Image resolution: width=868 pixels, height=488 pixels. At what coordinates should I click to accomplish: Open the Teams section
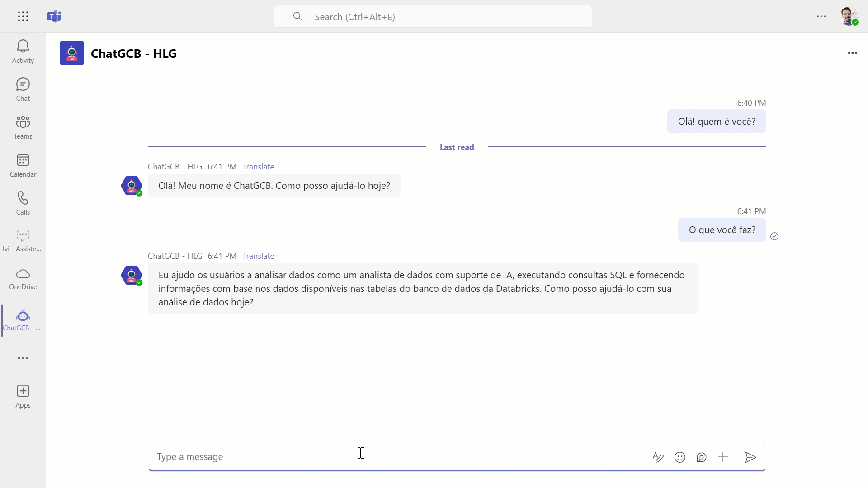click(23, 127)
